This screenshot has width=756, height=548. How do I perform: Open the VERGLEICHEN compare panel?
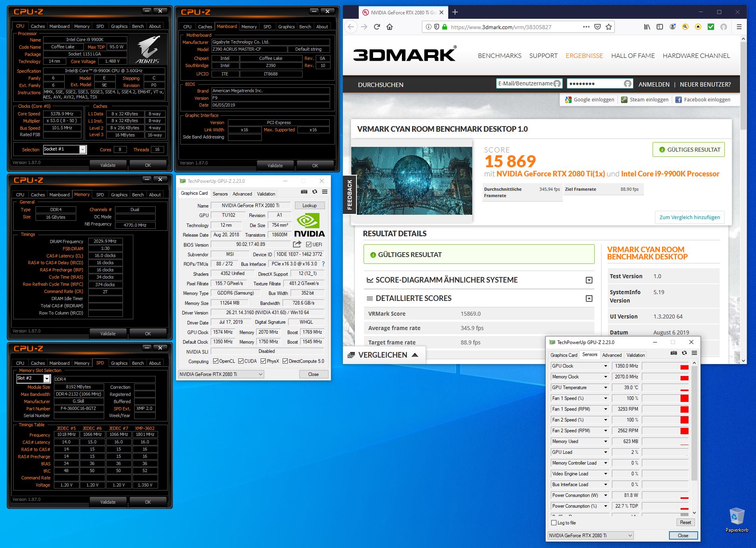point(384,355)
